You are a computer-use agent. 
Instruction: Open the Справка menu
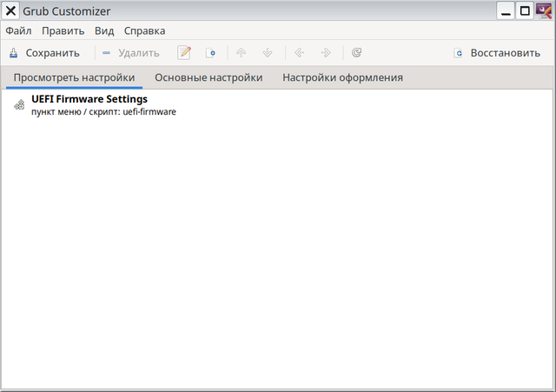144,31
